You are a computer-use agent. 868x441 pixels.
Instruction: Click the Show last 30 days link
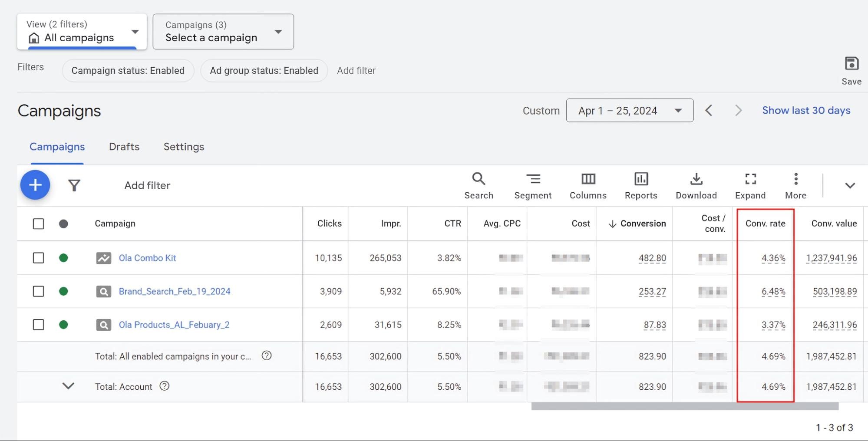pos(806,110)
